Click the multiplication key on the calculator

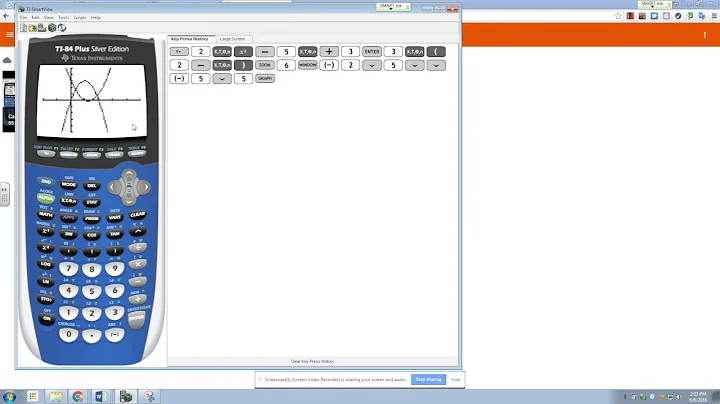click(138, 264)
